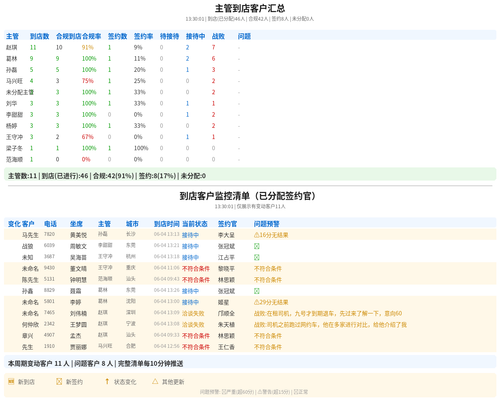Screen dimensions: 500x414
Task: Click the 主管到店客户汇总 title
Action: tap(250, 8)
